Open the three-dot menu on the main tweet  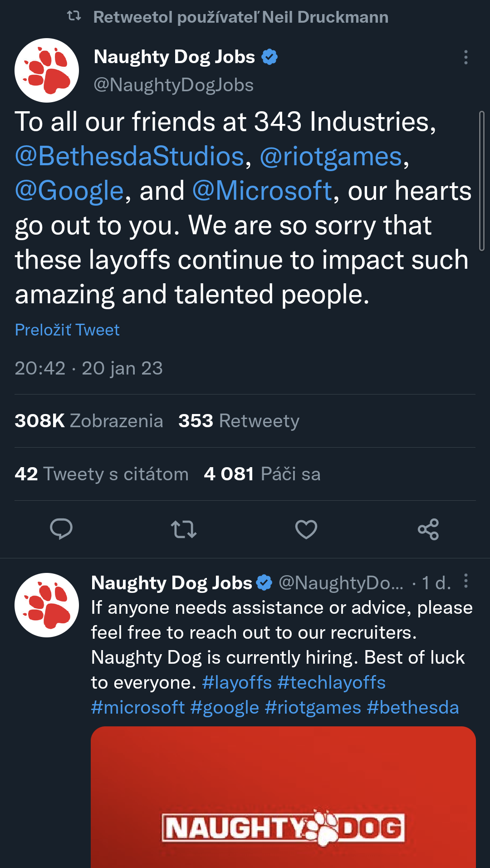(x=465, y=58)
